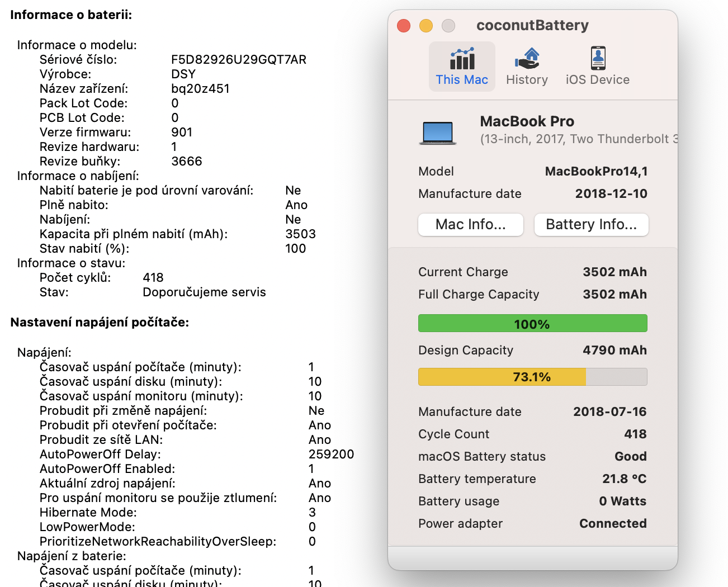
Task: Select the model value MacBookPro14,1
Action: pyautogui.click(x=596, y=172)
